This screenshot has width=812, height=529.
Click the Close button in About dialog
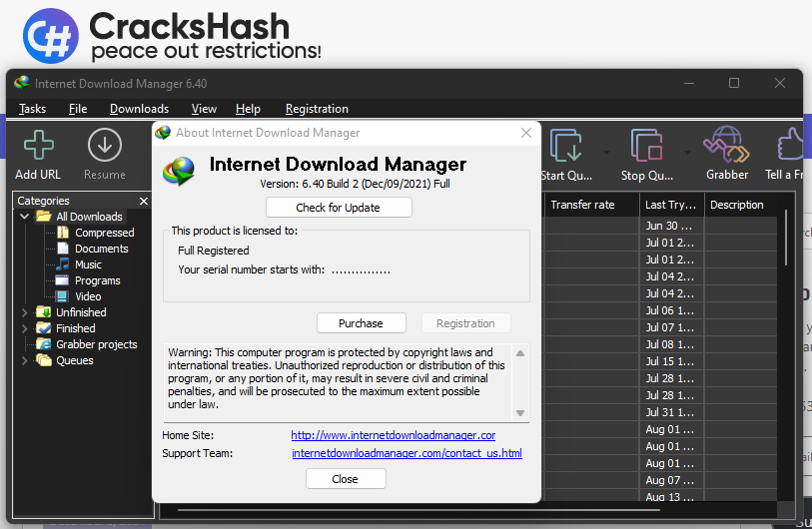click(x=346, y=479)
